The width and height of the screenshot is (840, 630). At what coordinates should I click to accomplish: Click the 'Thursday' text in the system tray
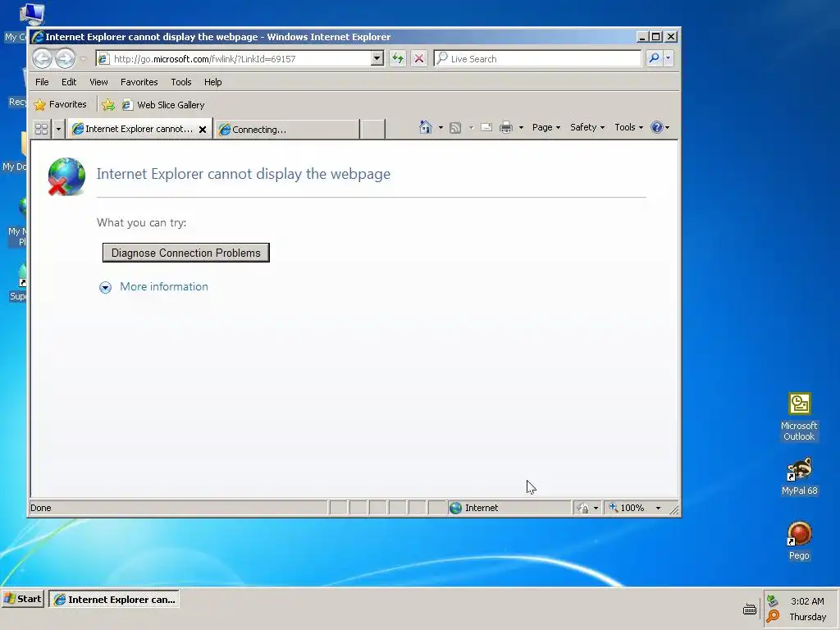pyautogui.click(x=807, y=617)
